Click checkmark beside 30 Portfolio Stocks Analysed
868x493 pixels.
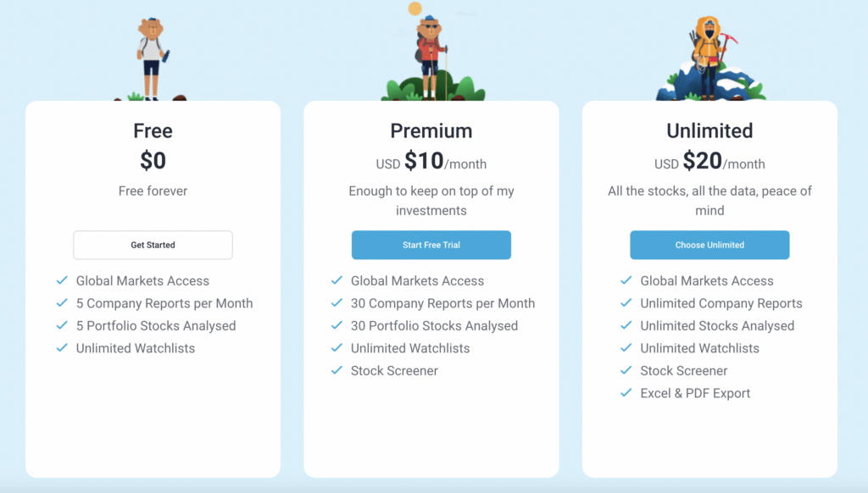point(337,326)
